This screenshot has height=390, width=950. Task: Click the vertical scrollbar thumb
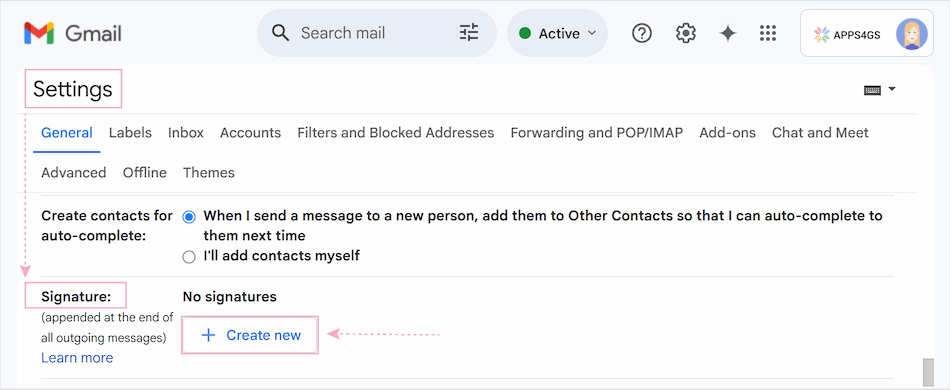click(x=928, y=372)
